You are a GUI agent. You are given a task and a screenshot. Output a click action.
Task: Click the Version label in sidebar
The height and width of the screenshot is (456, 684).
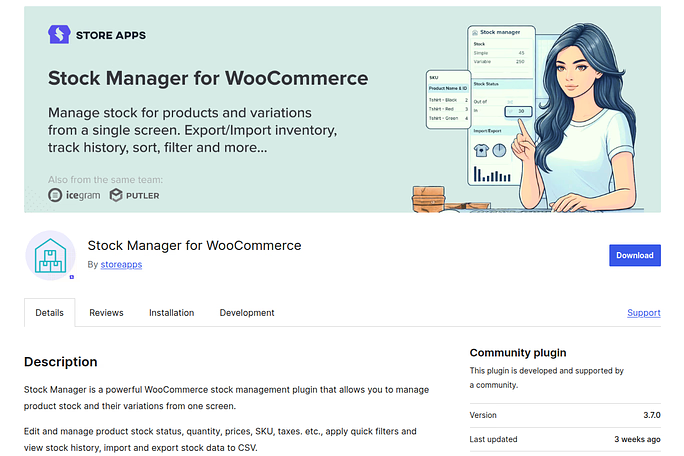pos(483,415)
